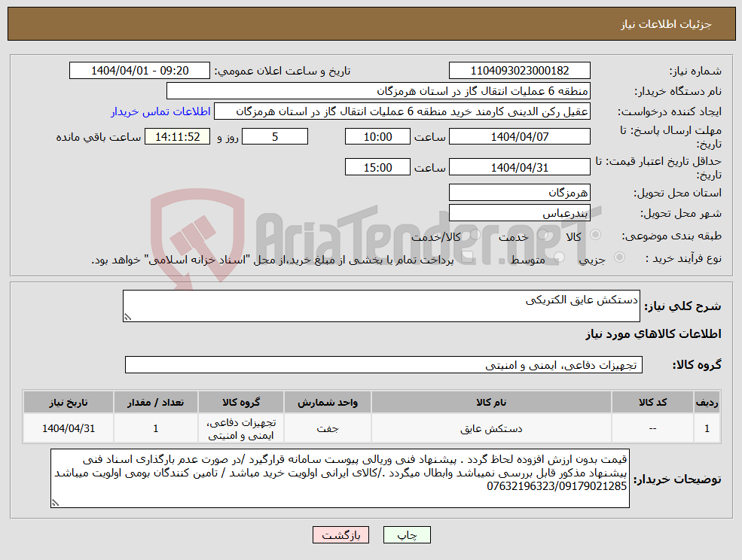Select the خدمت radio button

point(543,235)
